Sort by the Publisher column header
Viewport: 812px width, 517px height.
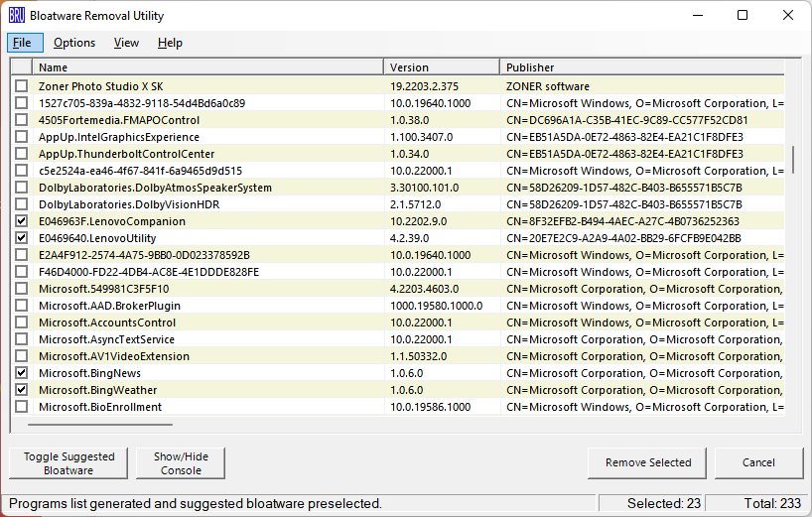click(x=641, y=67)
